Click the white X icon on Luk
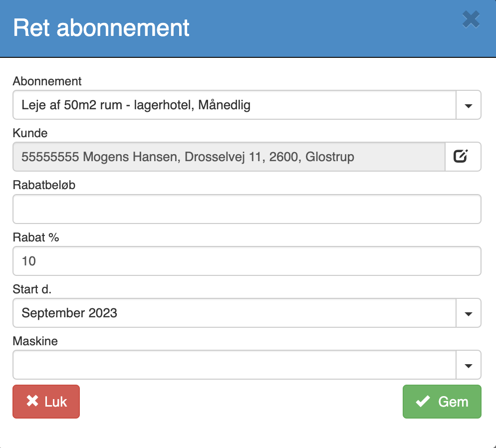The width and height of the screenshot is (496, 448). pyautogui.click(x=32, y=401)
